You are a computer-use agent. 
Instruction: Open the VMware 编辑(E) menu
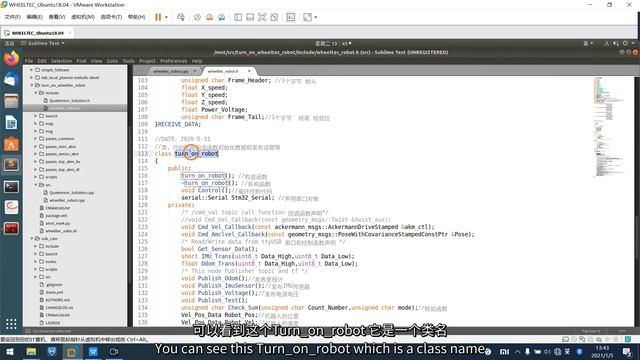(34, 17)
